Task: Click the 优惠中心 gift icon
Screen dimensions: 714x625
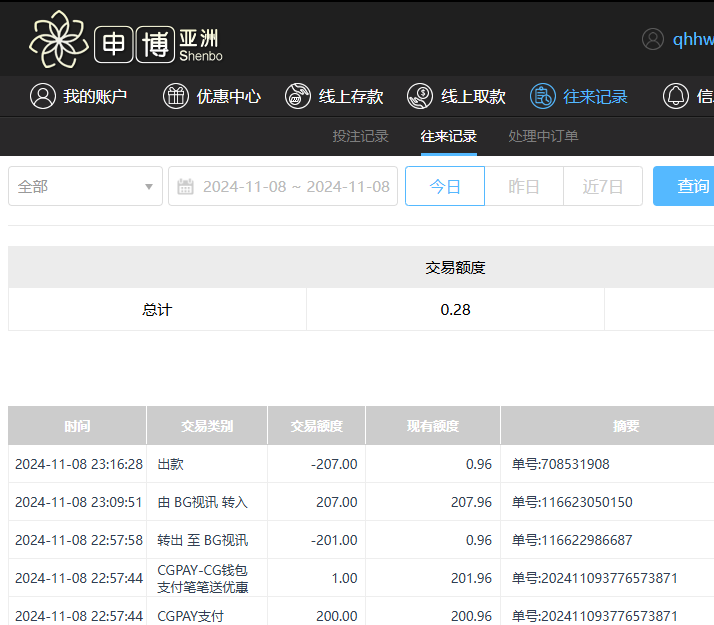Action: pyautogui.click(x=176, y=96)
